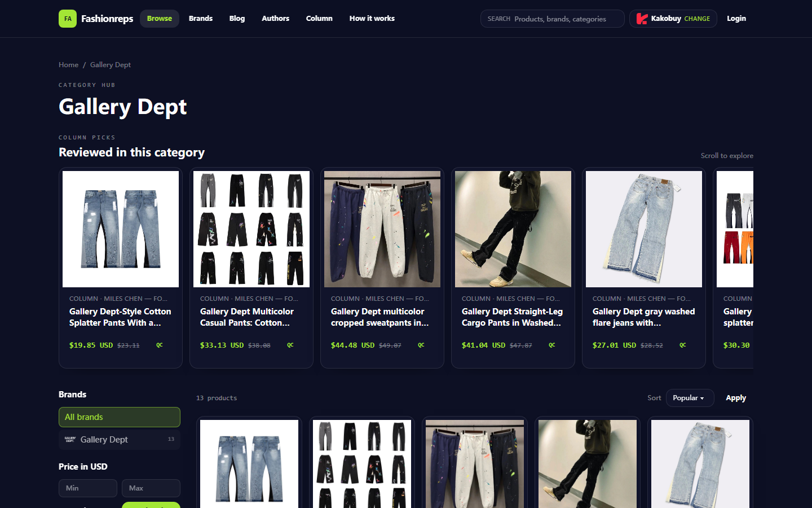812x508 pixels.
Task: Go to Home breadcrumb
Action: tap(69, 65)
